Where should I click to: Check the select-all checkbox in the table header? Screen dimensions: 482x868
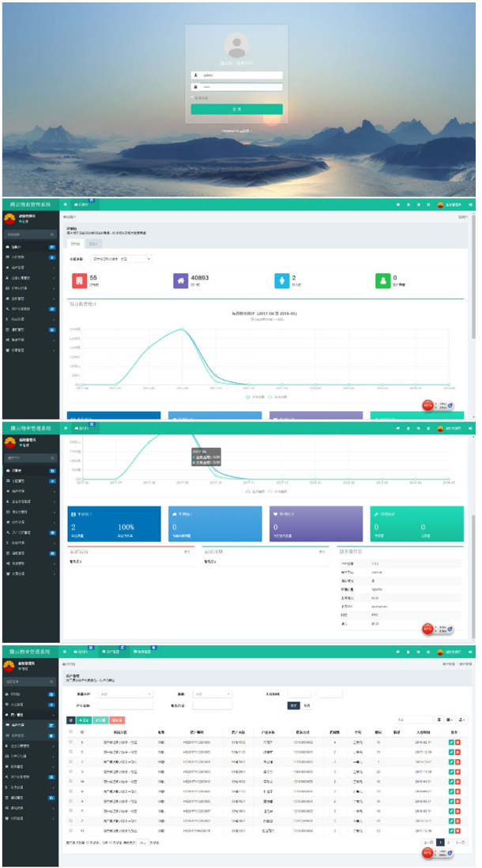(70, 732)
